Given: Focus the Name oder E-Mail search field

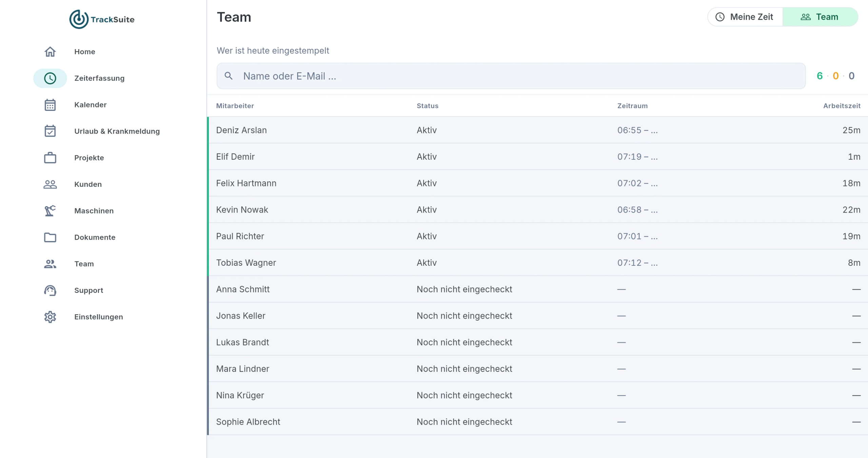Looking at the screenshot, I should (x=511, y=76).
